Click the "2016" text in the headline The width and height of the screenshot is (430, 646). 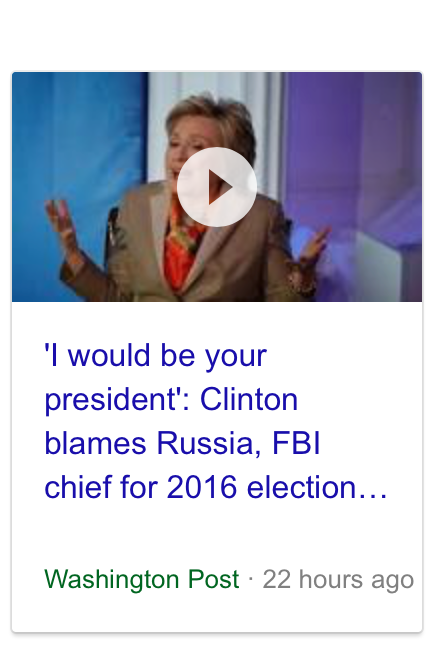pyautogui.click(x=202, y=487)
